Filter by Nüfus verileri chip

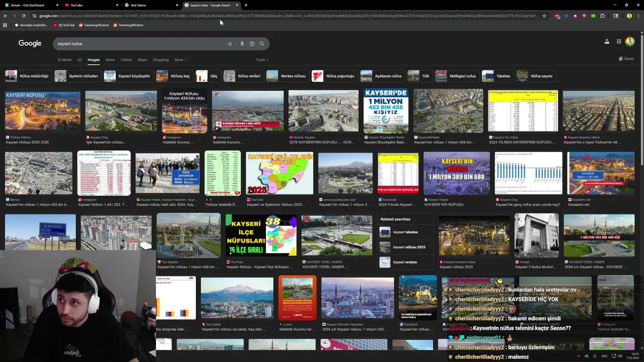(243, 76)
